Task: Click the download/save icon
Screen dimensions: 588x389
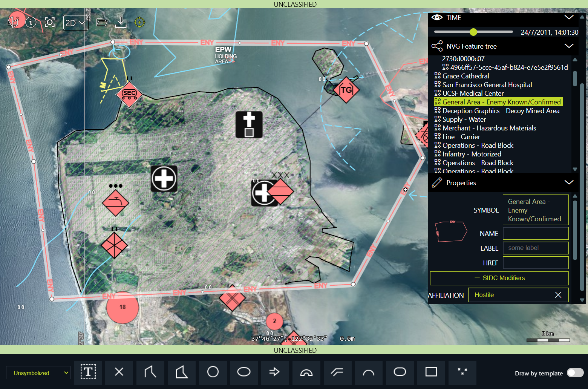Action: [x=121, y=22]
